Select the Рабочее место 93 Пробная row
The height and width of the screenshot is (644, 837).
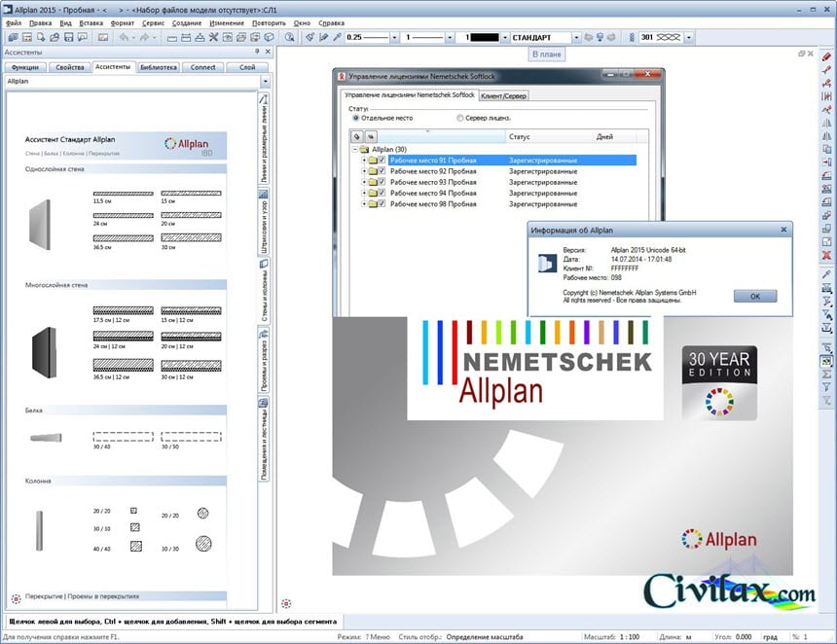pyautogui.click(x=433, y=182)
